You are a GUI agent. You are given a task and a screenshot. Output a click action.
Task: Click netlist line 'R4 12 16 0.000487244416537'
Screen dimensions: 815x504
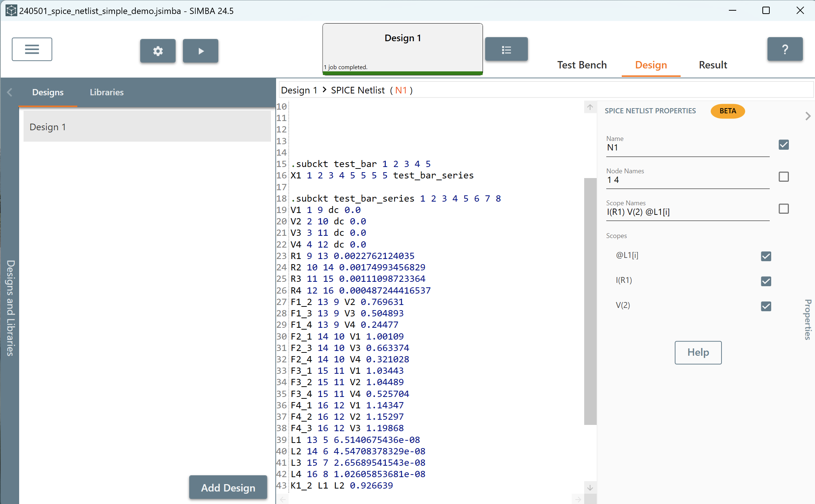pos(361,290)
